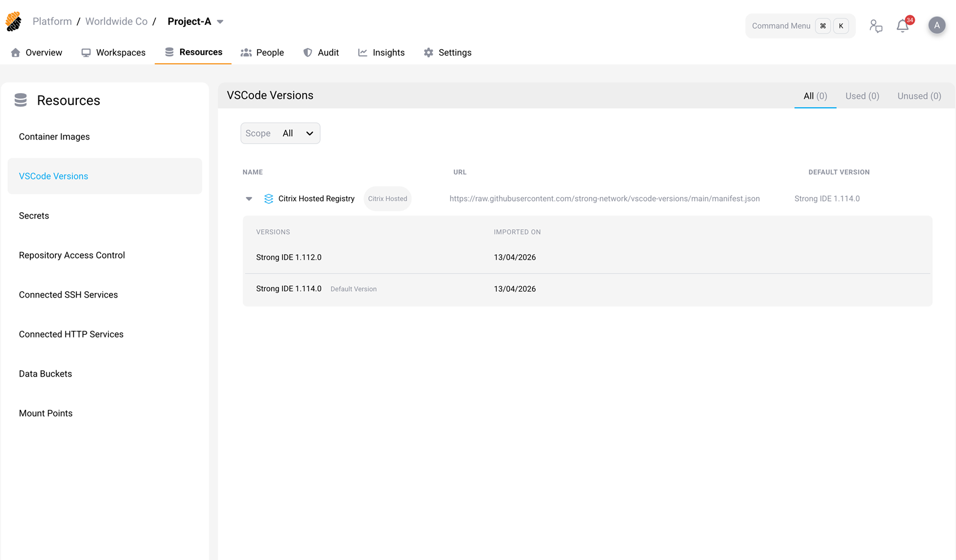Image resolution: width=956 pixels, height=560 pixels.
Task: Click the Overview home icon
Action: coord(16,53)
